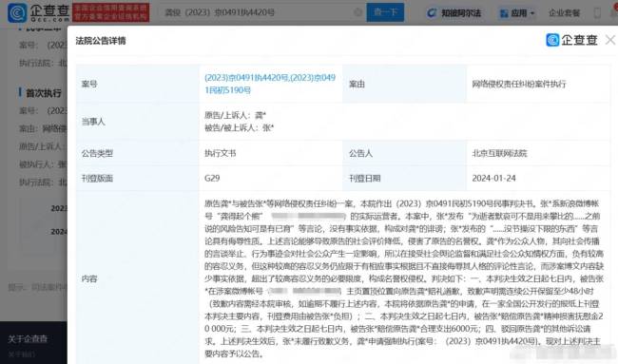Click the 公告类型 row label

pos(97,153)
